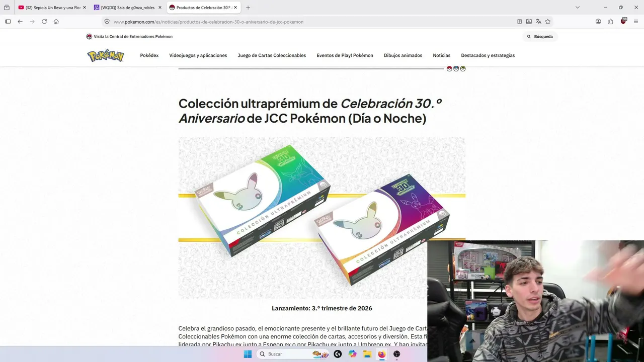The image size is (644, 362).
Task: Click the paragraph starting "Celebra el grandioso pasado"
Action: click(x=303, y=336)
